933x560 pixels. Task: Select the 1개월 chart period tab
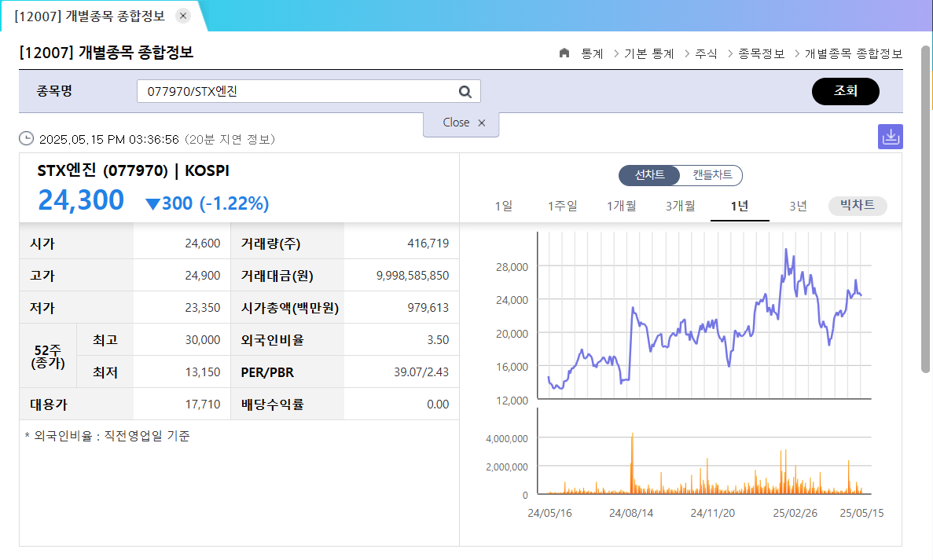click(x=621, y=206)
